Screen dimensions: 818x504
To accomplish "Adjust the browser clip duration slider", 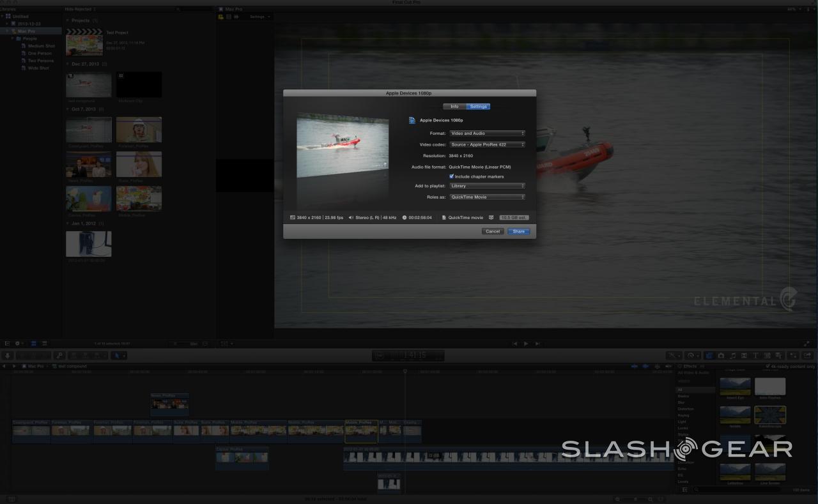I will point(181,344).
